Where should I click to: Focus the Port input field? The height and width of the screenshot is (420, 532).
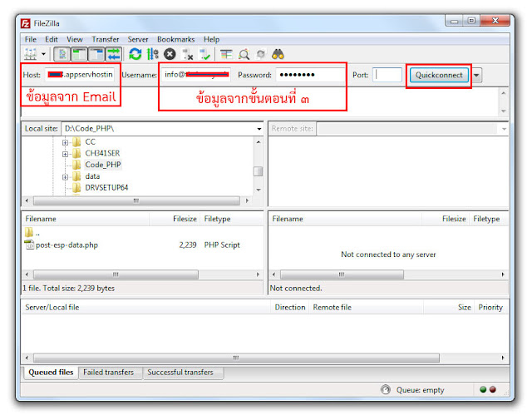coord(387,75)
